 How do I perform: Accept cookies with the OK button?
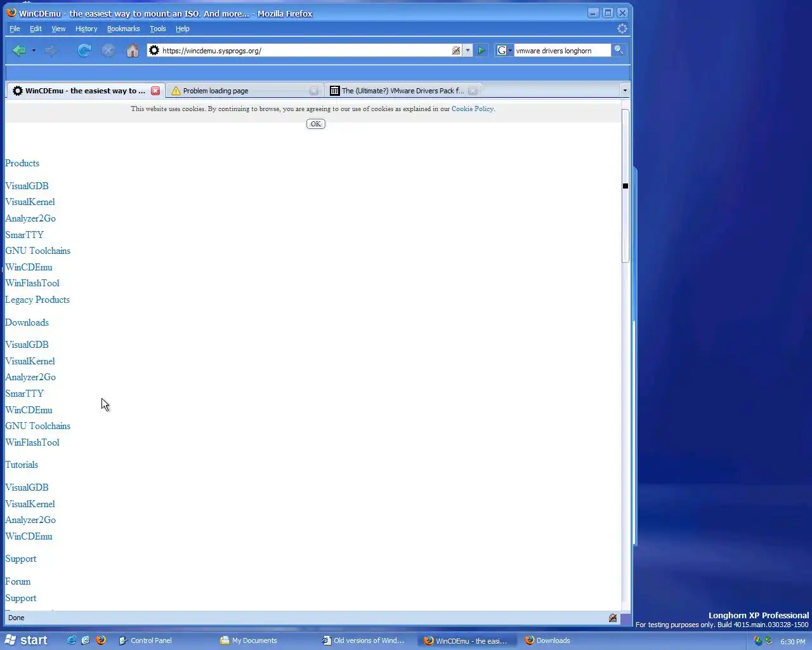(316, 124)
